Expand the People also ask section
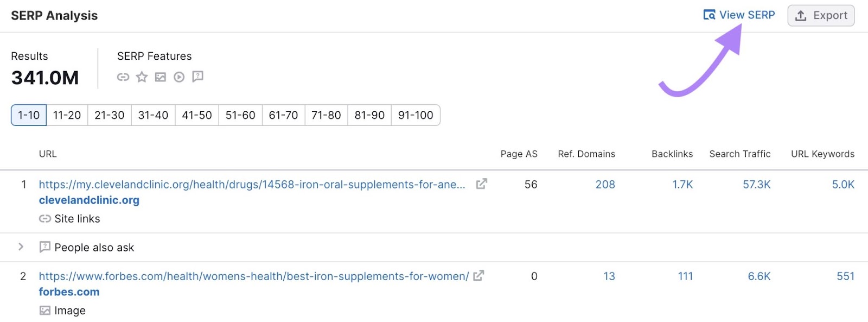This screenshot has height=322, width=868. [x=21, y=247]
